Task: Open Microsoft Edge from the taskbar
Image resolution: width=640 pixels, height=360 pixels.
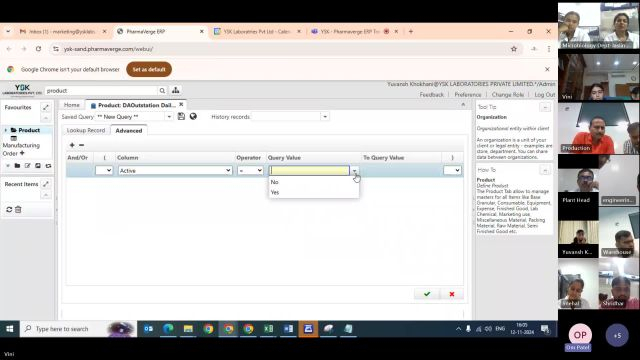Action: 168,329
